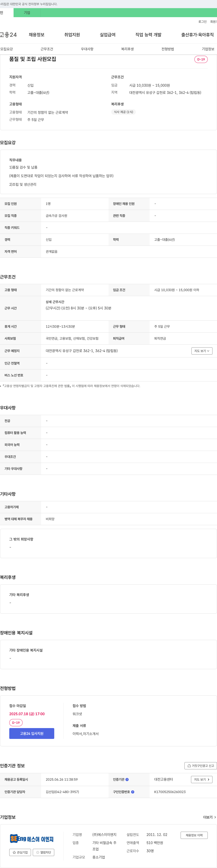Jump to the 근무조건 section tab
Image resolution: width=217 pixels, height=868 pixels.
pyautogui.click(x=47, y=49)
